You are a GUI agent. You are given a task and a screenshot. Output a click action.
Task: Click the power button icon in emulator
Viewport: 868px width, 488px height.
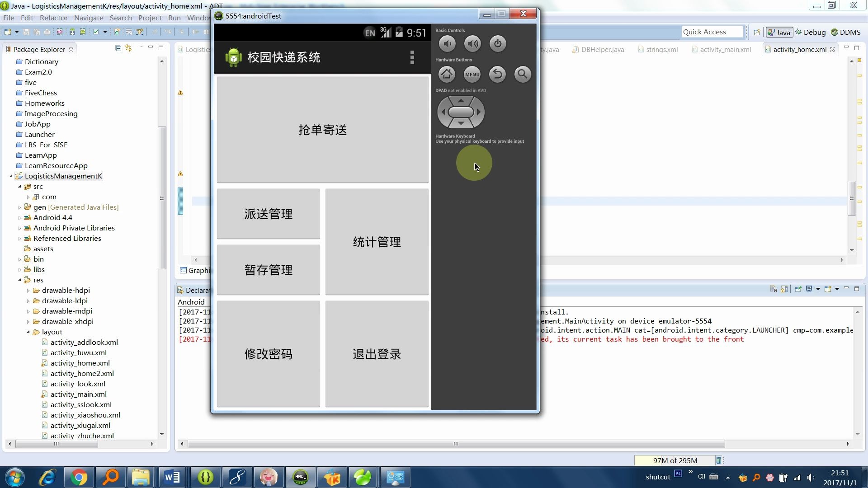click(497, 43)
